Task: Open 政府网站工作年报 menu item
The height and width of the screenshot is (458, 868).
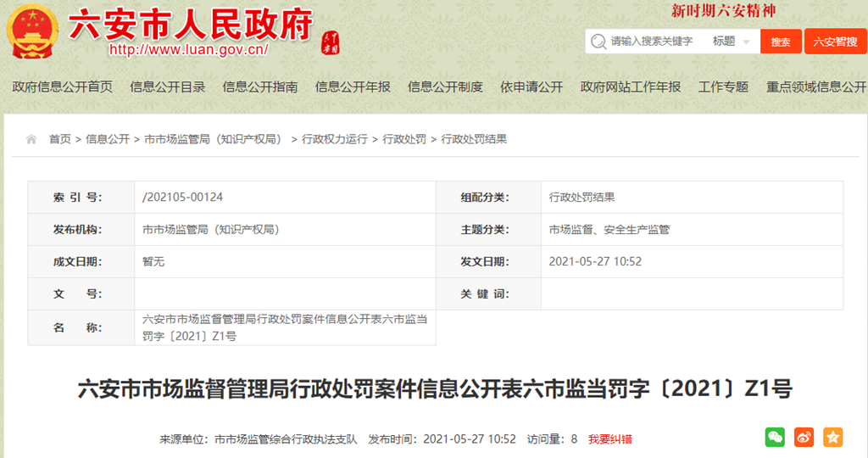Action: coord(631,87)
